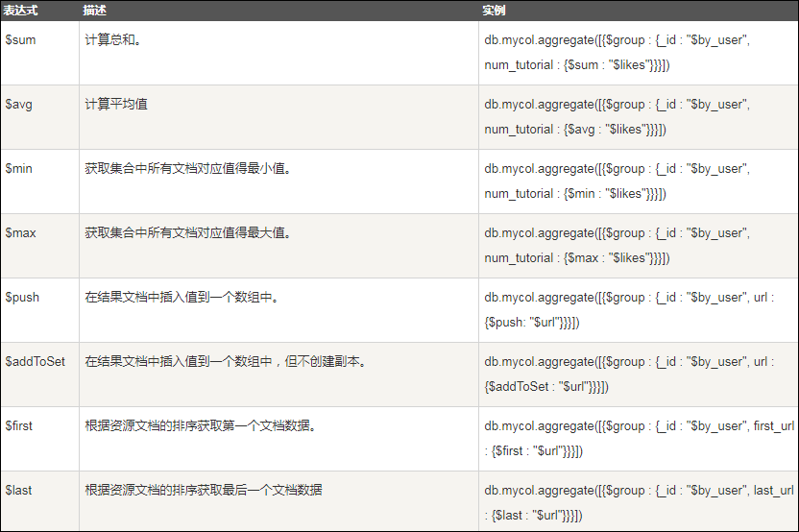Image resolution: width=799 pixels, height=532 pixels.
Task: Select the $first expression cell
Action: (39, 438)
